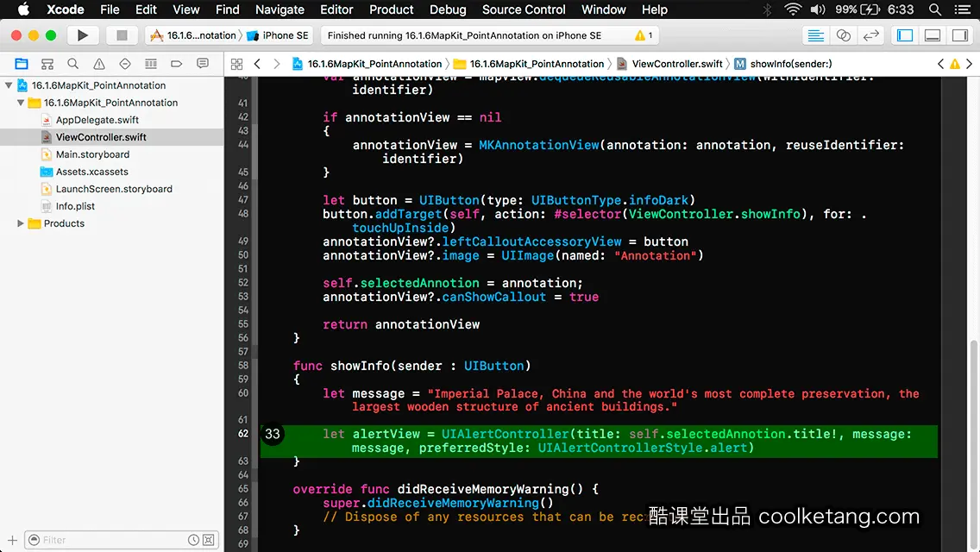The image size is (980, 552).
Task: Go back in editor history
Action: click(x=257, y=64)
